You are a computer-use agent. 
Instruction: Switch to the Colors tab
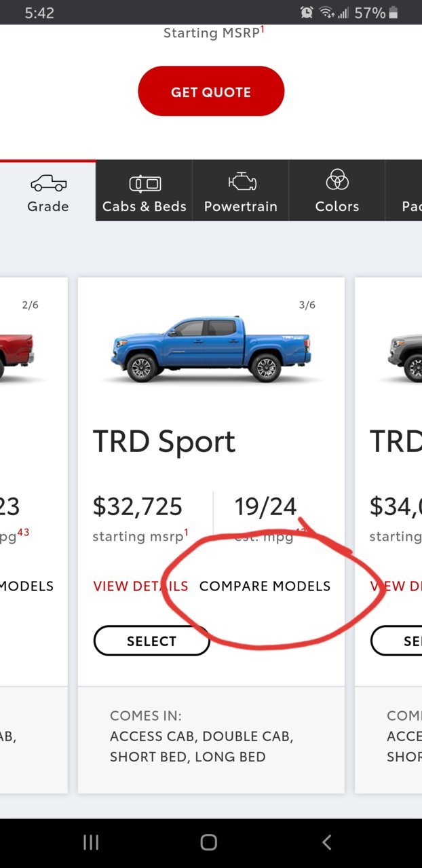337,190
